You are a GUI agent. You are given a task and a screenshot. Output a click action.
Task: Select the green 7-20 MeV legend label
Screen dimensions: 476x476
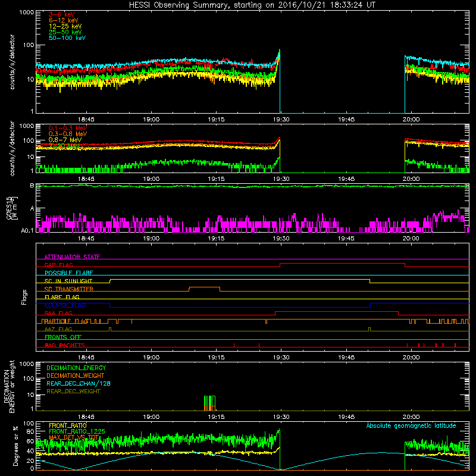click(64, 146)
